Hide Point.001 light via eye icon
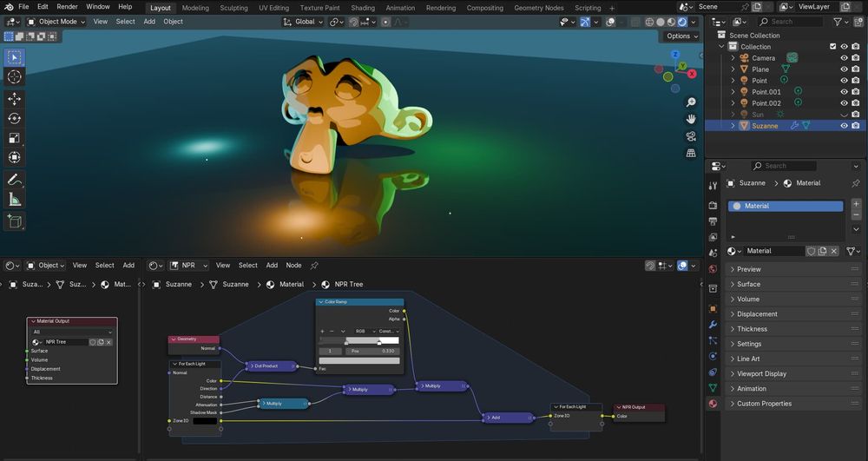The height and width of the screenshot is (461, 868). pos(845,92)
